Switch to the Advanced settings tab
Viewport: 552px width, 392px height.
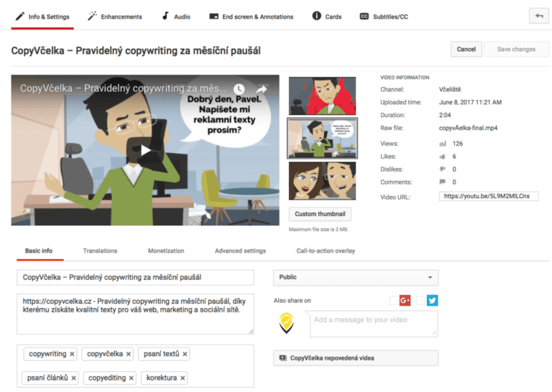coord(240,251)
